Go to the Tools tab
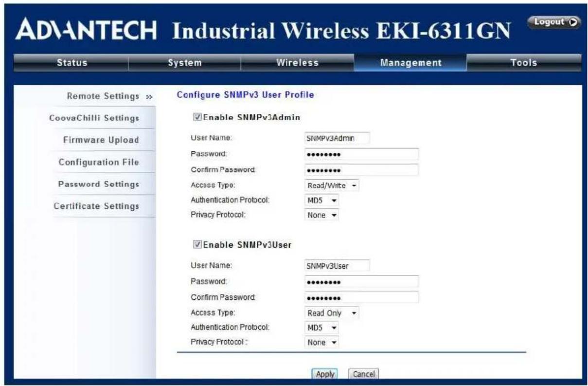The image size is (588, 386). click(x=523, y=63)
